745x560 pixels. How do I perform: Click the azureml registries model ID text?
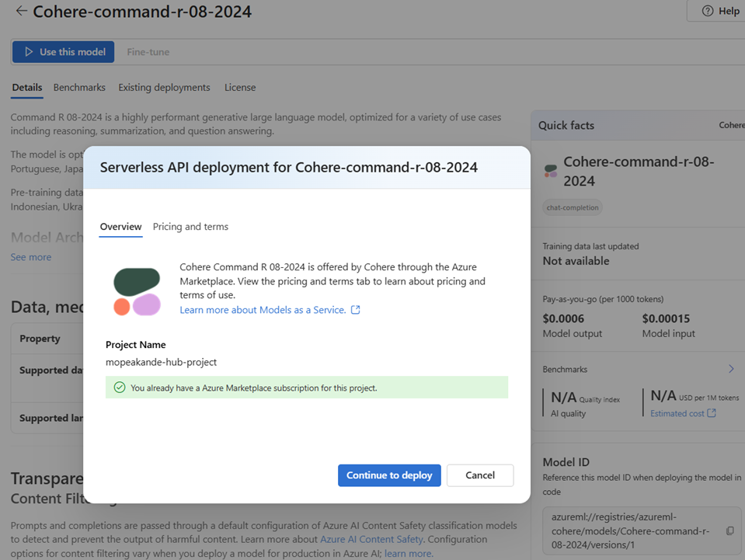pyautogui.click(x=631, y=531)
